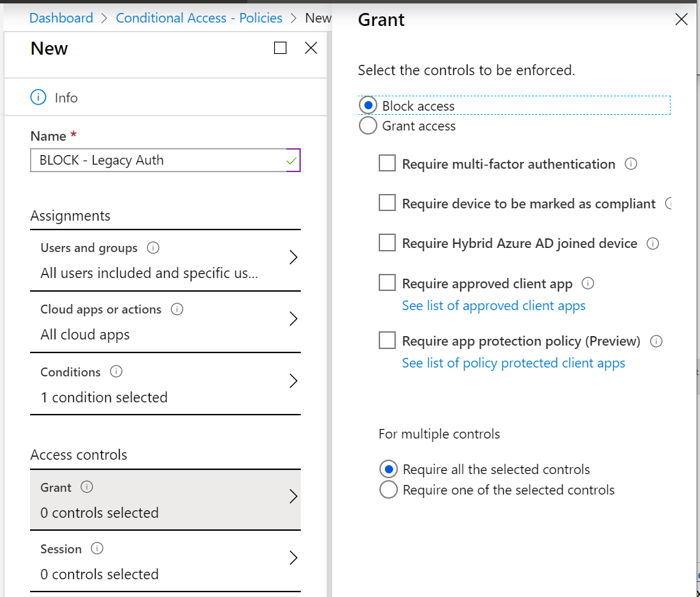Expand Grant access controls chevron
Image resolution: width=700 pixels, height=597 pixels.
293,497
